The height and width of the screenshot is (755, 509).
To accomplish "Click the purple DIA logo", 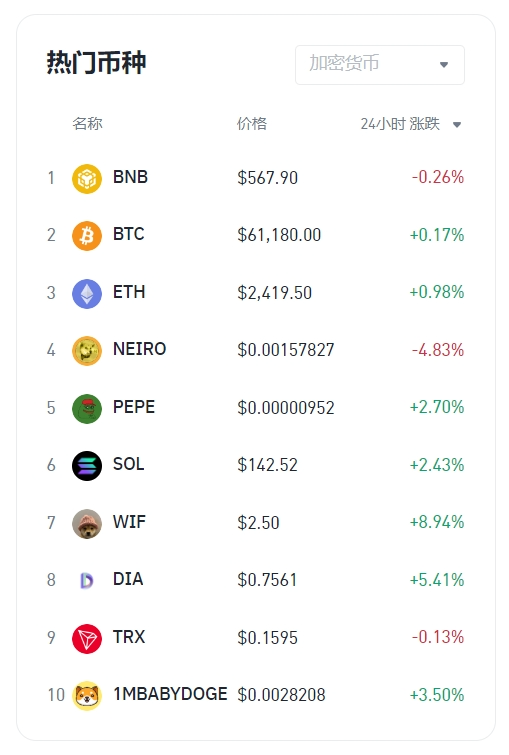I will 87,581.
